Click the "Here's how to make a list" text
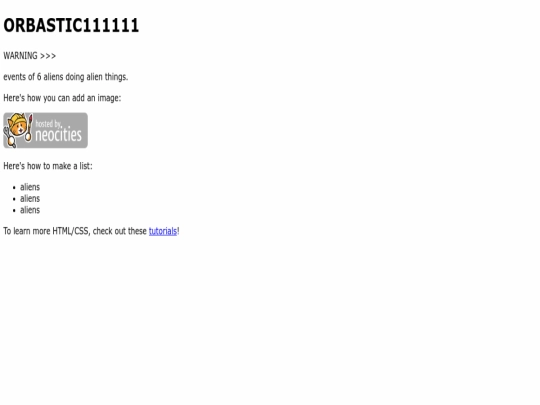 coord(48,166)
